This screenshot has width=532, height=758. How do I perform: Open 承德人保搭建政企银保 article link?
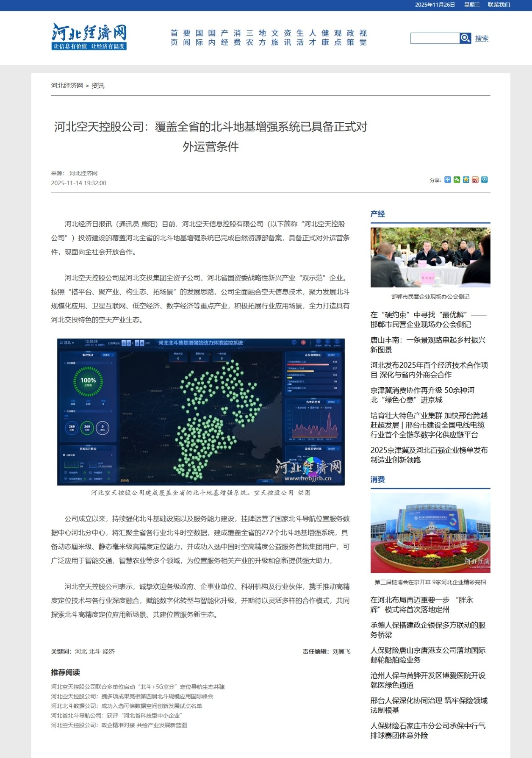(428, 630)
